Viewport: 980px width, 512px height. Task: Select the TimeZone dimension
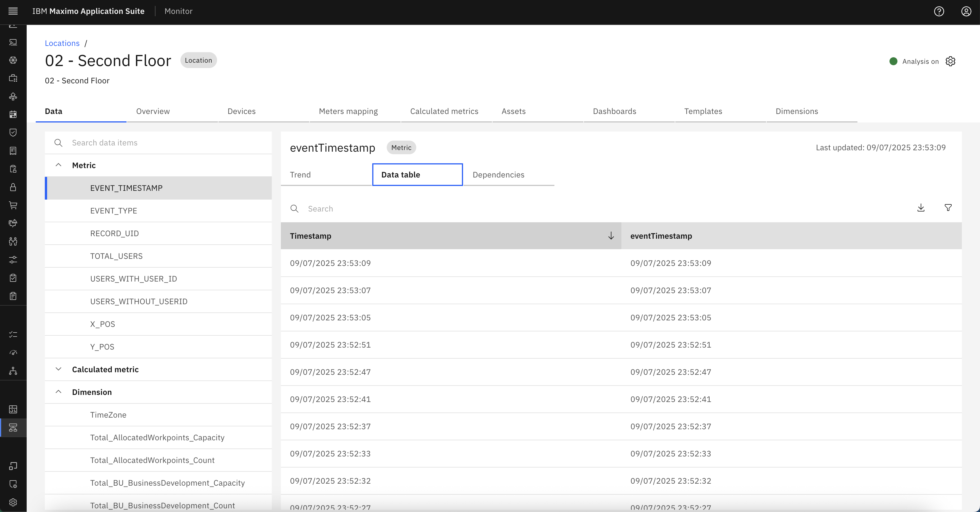point(158,415)
